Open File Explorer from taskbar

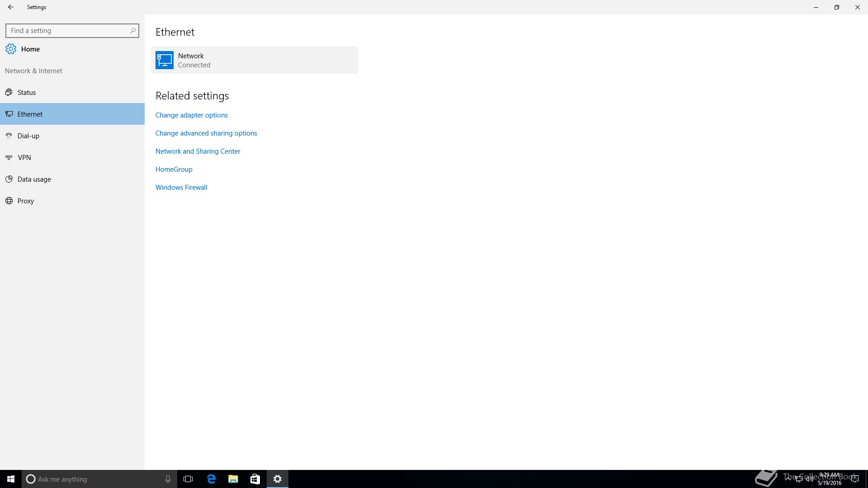click(x=233, y=479)
